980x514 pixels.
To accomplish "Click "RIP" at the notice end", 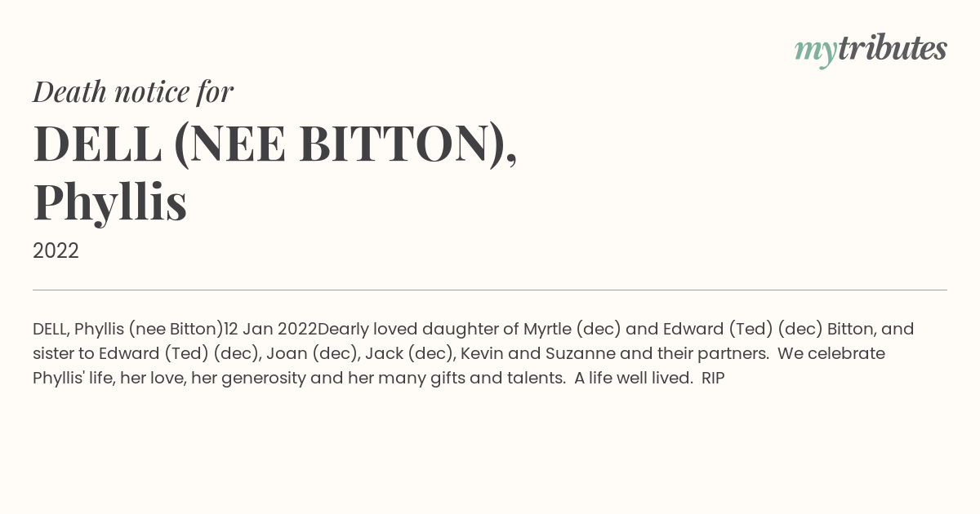I will click(713, 378).
